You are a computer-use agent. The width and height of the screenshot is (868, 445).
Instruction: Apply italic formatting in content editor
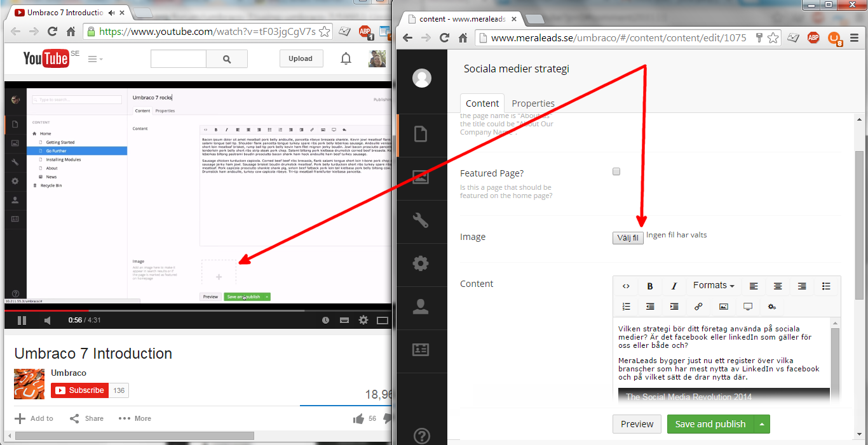(674, 286)
